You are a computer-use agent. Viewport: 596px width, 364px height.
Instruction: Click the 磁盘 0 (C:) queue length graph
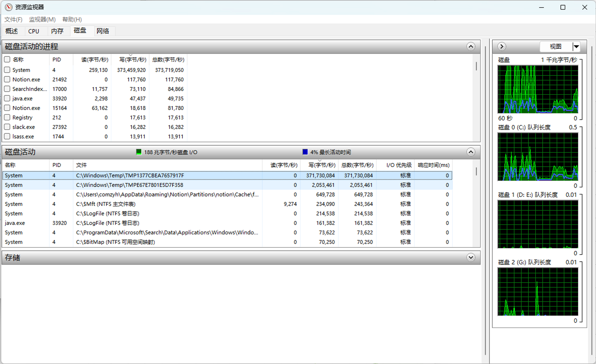pos(538,157)
